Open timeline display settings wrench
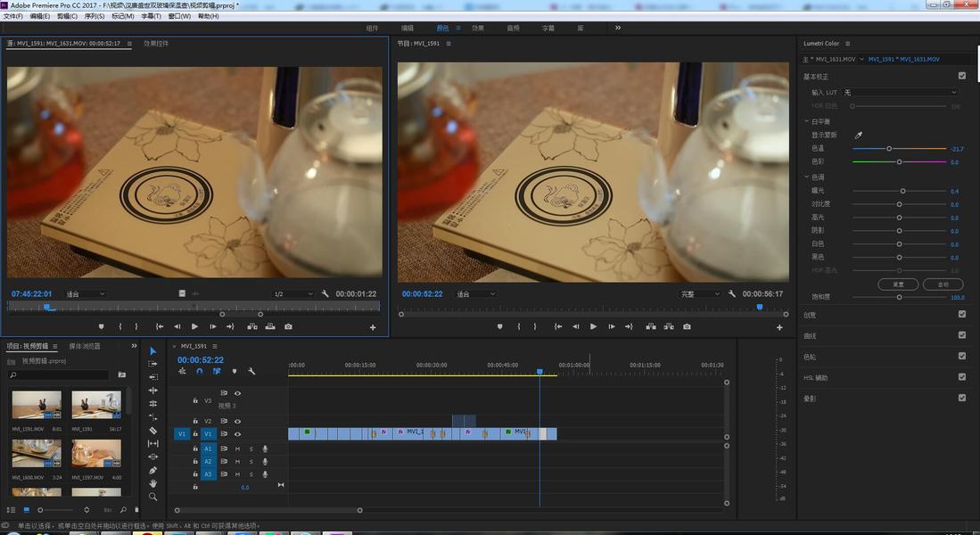This screenshot has height=535, width=980. click(251, 371)
